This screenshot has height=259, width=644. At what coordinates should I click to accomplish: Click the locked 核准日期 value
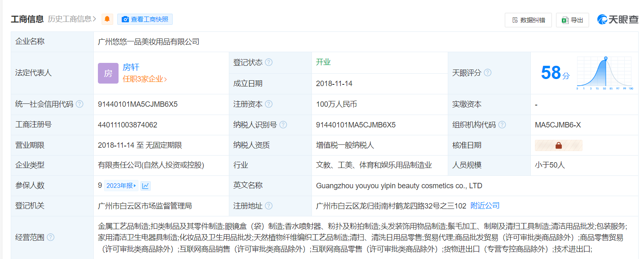pos(558,145)
